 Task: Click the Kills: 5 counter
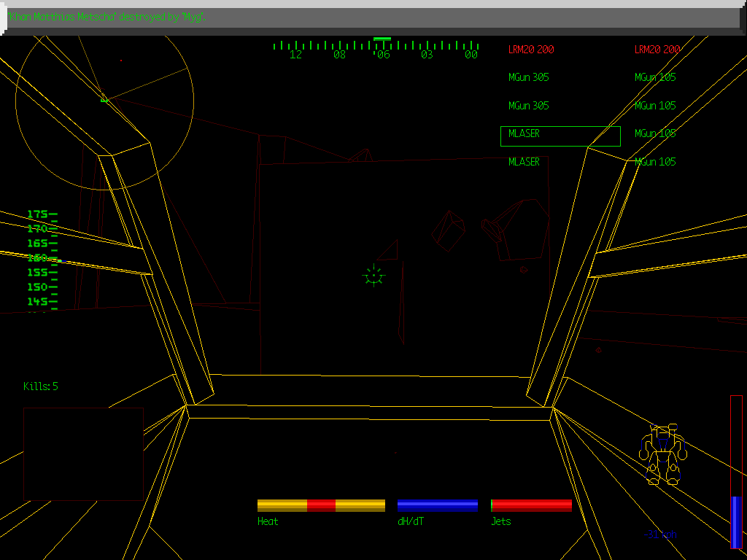click(41, 386)
